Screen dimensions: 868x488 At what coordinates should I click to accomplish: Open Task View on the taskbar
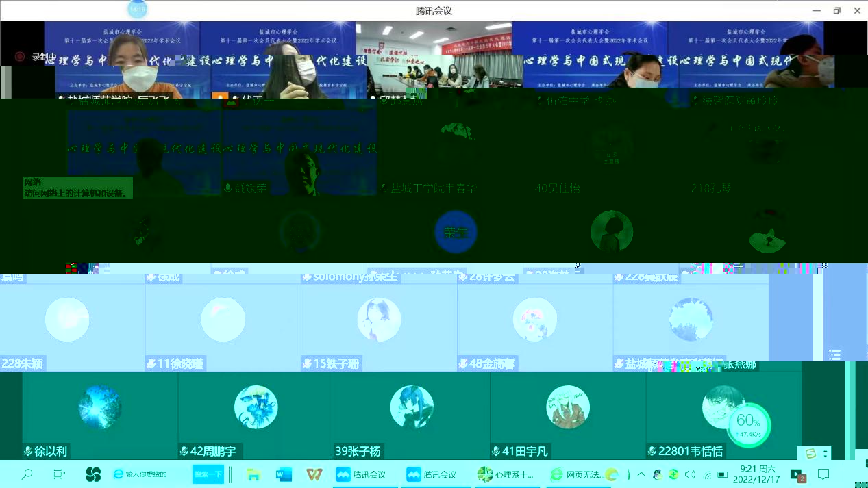click(x=60, y=474)
